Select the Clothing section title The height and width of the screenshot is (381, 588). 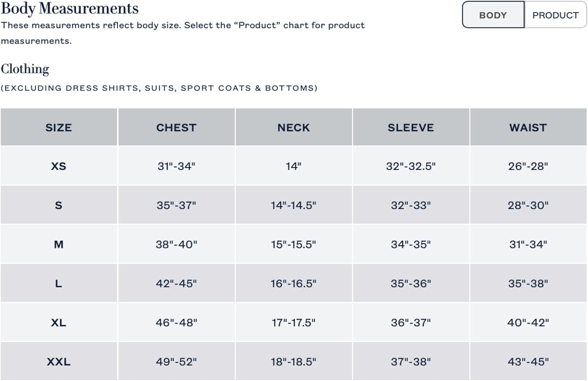point(25,69)
